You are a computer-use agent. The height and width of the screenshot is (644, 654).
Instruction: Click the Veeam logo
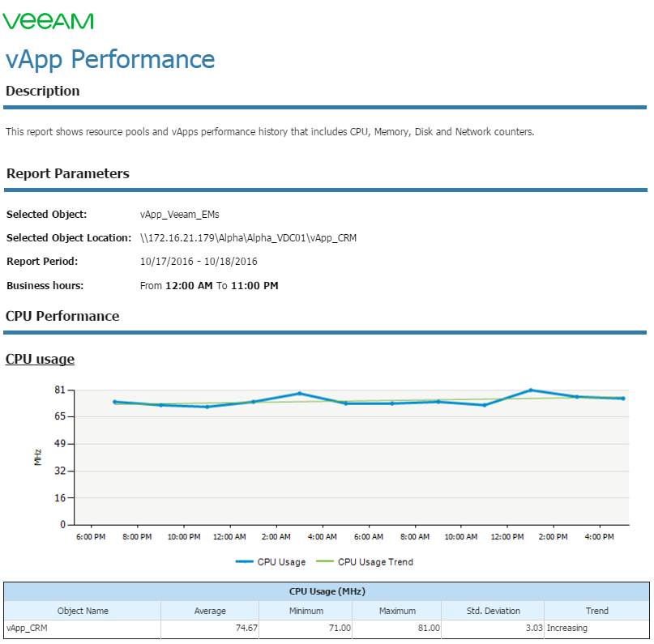click(48, 21)
